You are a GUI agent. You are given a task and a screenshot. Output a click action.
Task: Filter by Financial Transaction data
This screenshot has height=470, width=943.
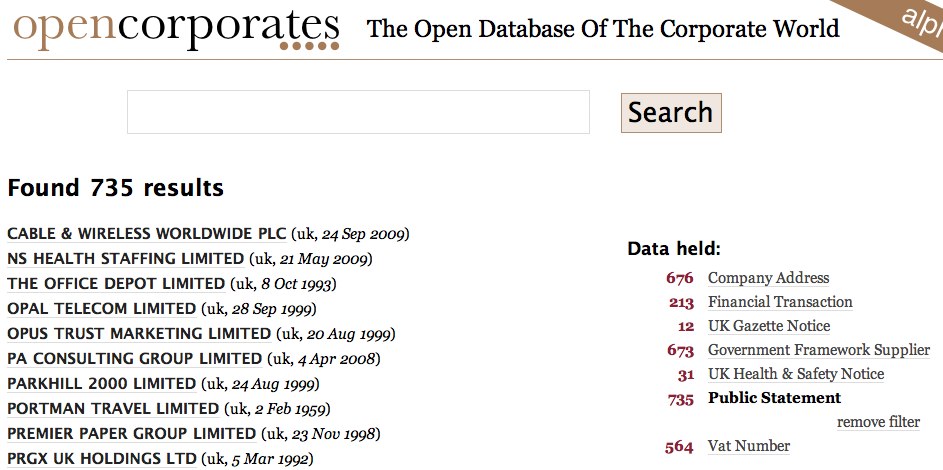pos(780,302)
